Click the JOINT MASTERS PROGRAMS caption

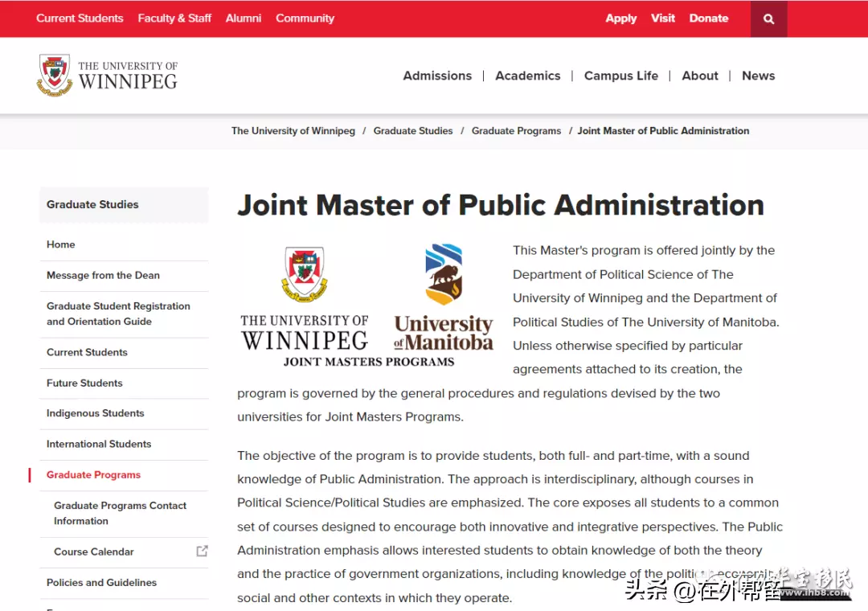(369, 362)
